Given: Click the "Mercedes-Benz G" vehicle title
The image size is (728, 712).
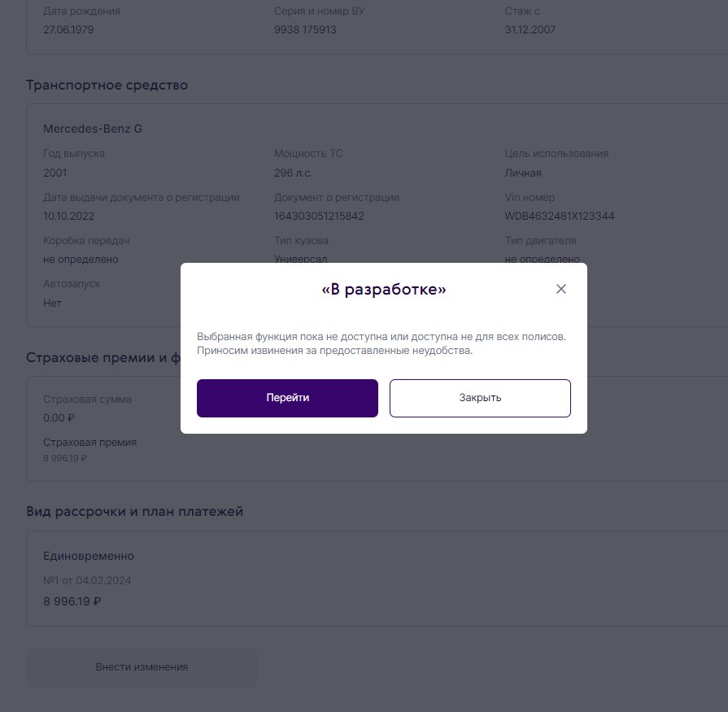Looking at the screenshot, I should pos(93,129).
